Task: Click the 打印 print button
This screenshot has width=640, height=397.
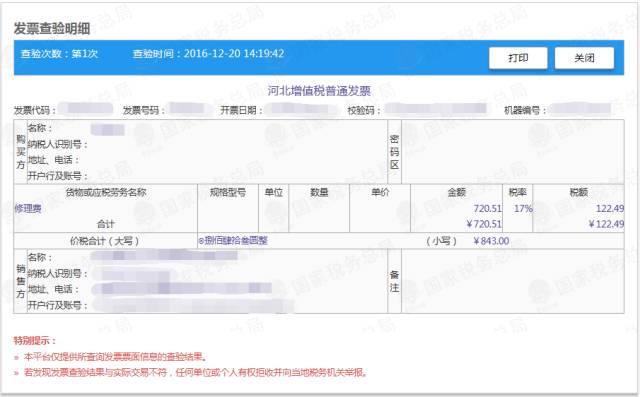Action: click(x=518, y=58)
